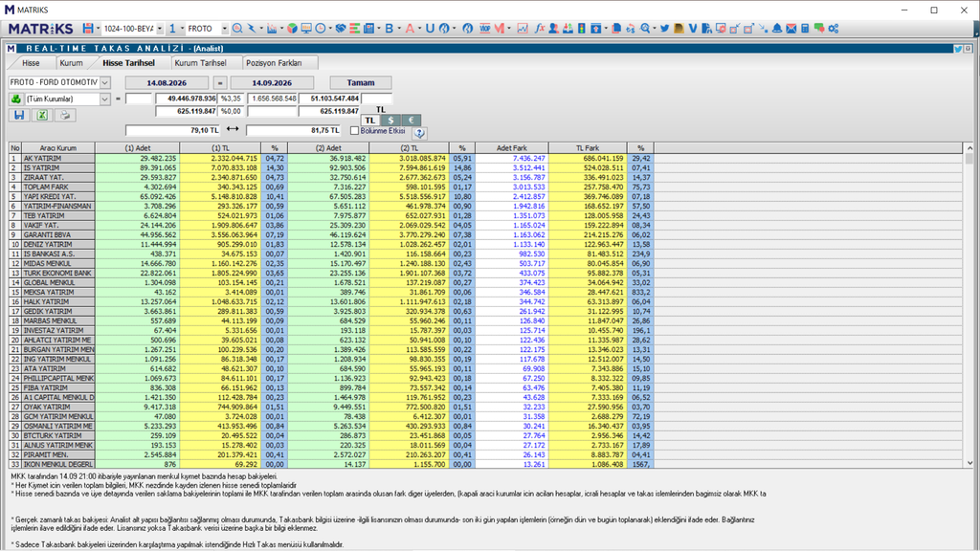Viewport: 980px width, 551px height.
Task: Open the symbol search magnifier icon
Action: 237,28
